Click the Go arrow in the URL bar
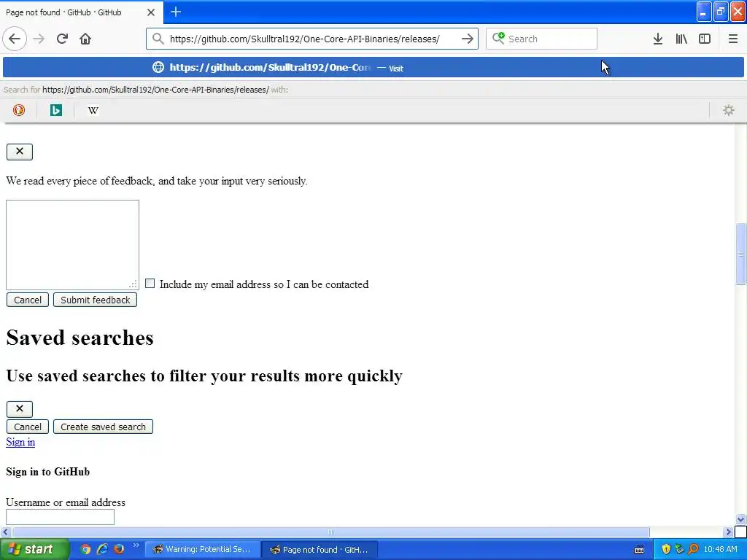 click(468, 39)
